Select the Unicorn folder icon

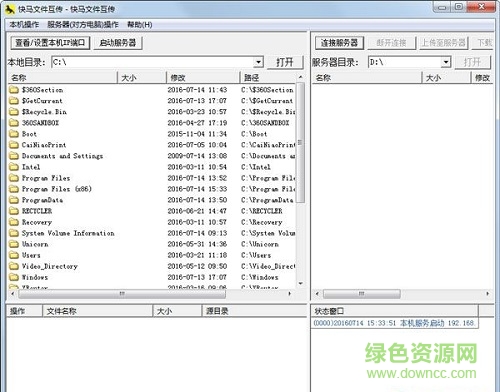pyautogui.click(x=14, y=244)
